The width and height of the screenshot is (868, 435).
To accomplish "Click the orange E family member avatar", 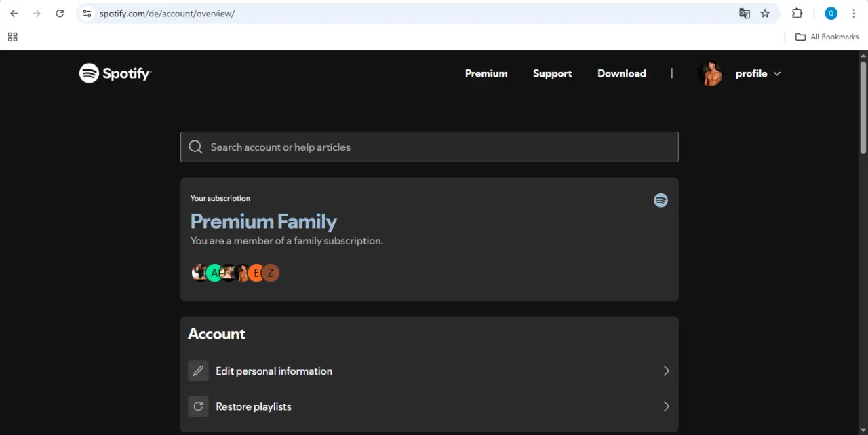I will (256, 273).
